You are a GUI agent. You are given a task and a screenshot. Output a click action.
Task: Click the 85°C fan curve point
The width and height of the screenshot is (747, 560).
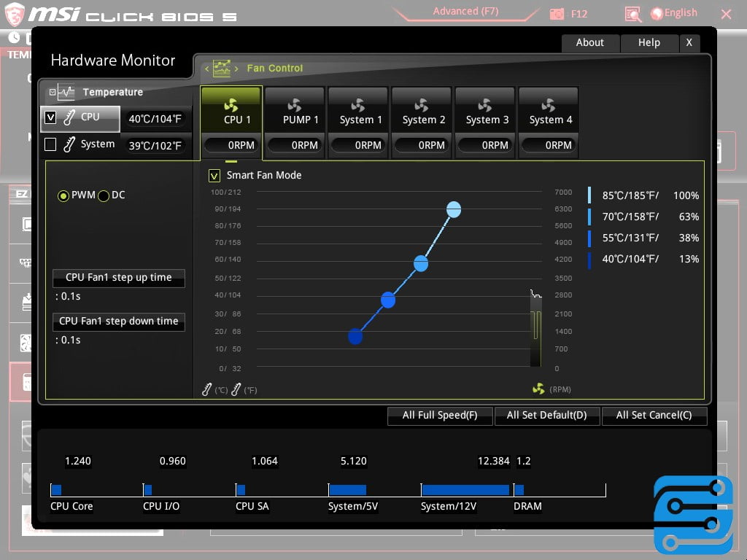[x=454, y=210]
